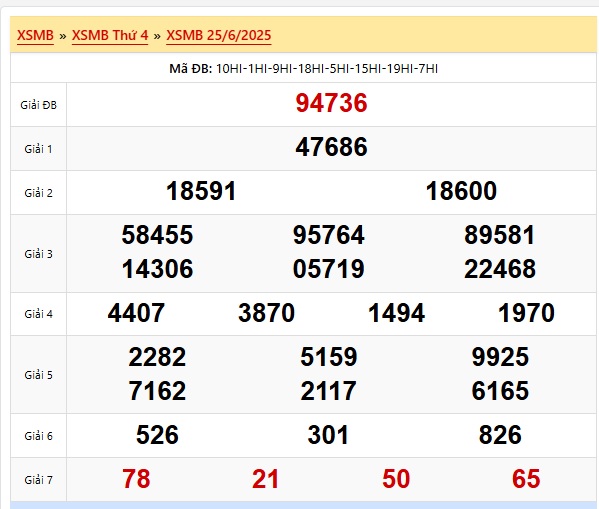Click the Giải 7 row label
Viewport: 599px width, 509px height.
(38, 480)
